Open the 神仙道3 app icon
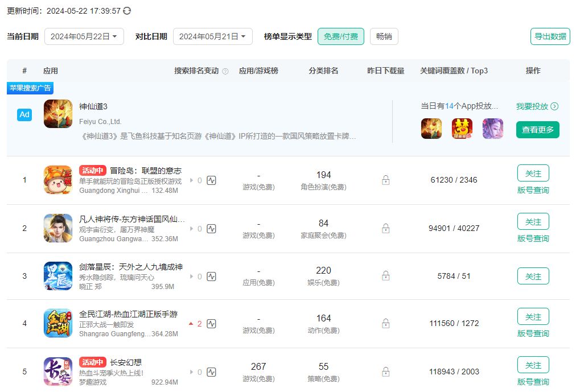The height and width of the screenshot is (392, 576). coord(58,114)
